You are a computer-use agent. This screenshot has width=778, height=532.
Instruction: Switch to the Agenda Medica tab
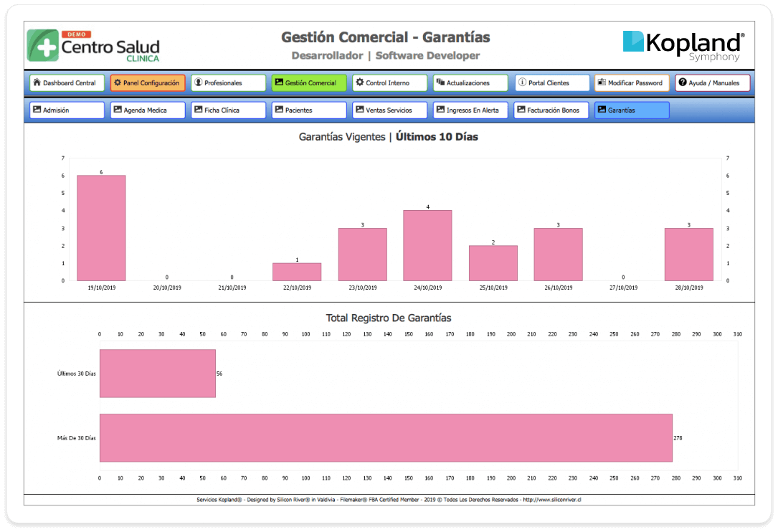pyautogui.click(x=148, y=110)
